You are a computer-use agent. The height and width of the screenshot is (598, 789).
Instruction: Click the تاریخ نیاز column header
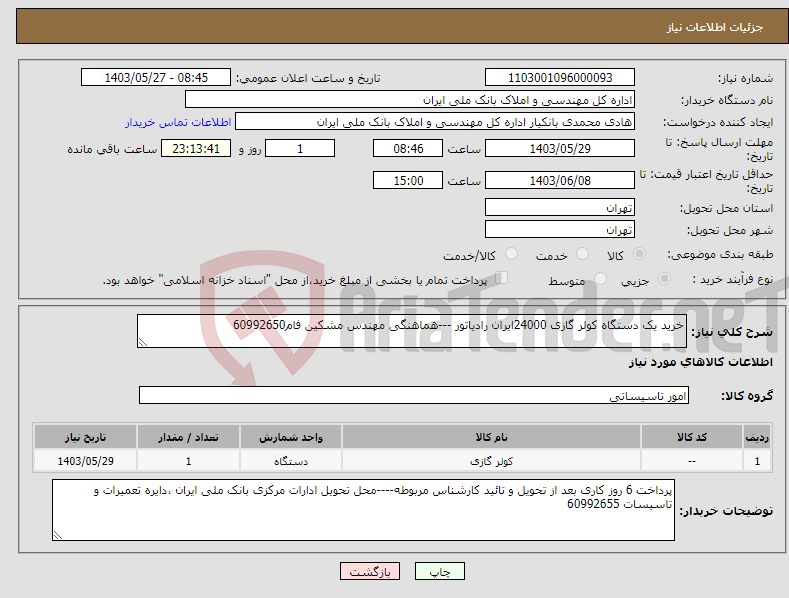[x=86, y=437]
